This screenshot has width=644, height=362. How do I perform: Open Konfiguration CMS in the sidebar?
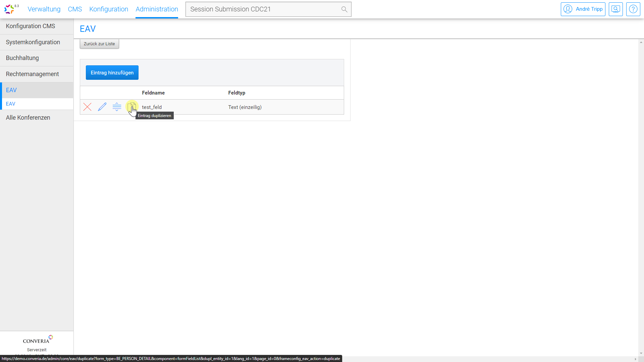31,26
